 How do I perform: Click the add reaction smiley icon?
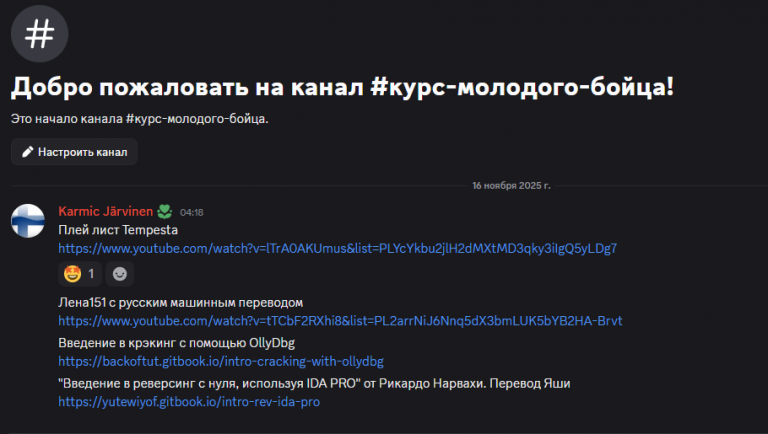[120, 274]
